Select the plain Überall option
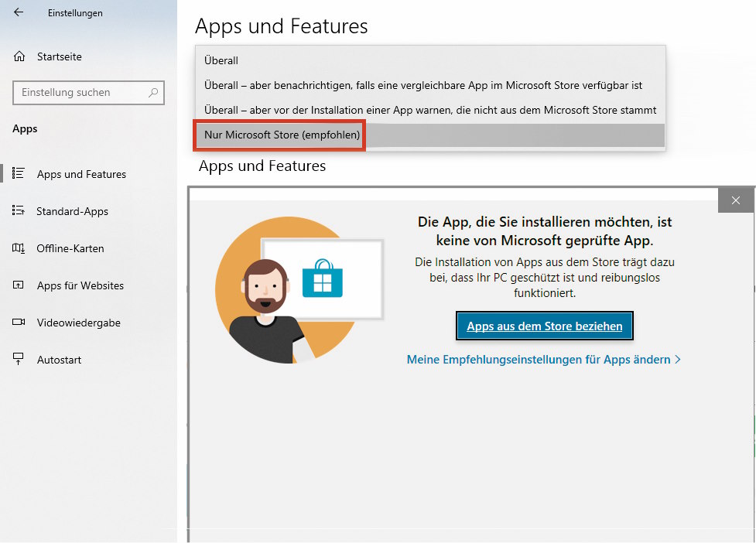Viewport: 756px width, 543px height. (429, 60)
